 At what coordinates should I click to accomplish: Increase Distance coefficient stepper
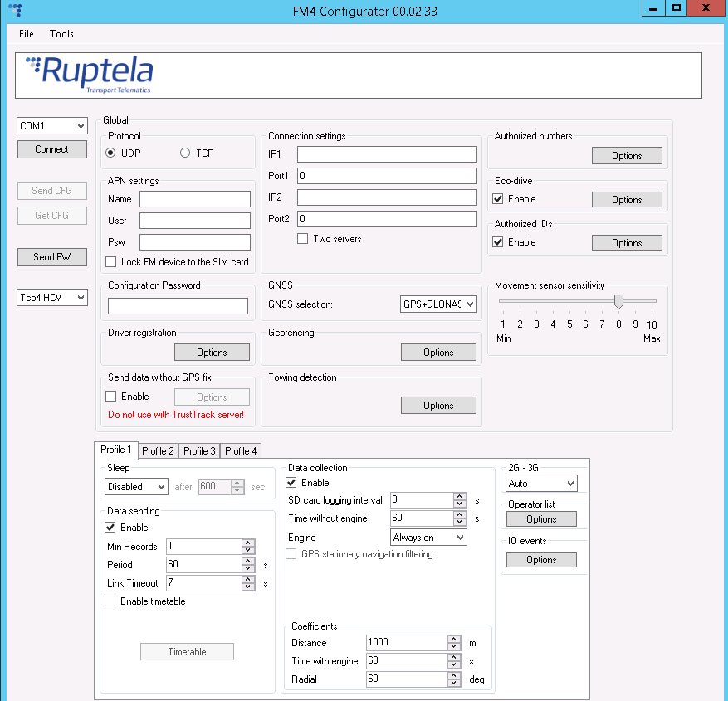click(454, 639)
